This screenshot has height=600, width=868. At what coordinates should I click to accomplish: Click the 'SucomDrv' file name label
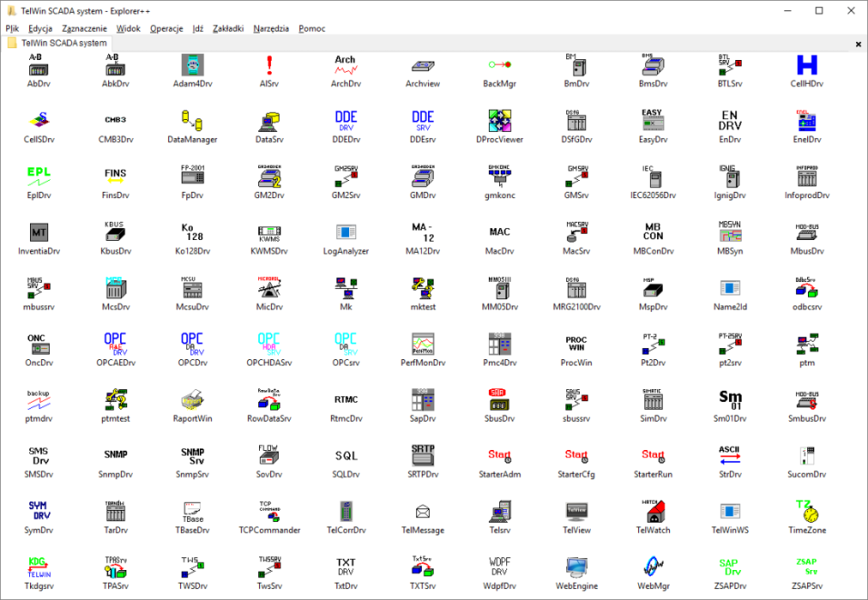coord(807,475)
